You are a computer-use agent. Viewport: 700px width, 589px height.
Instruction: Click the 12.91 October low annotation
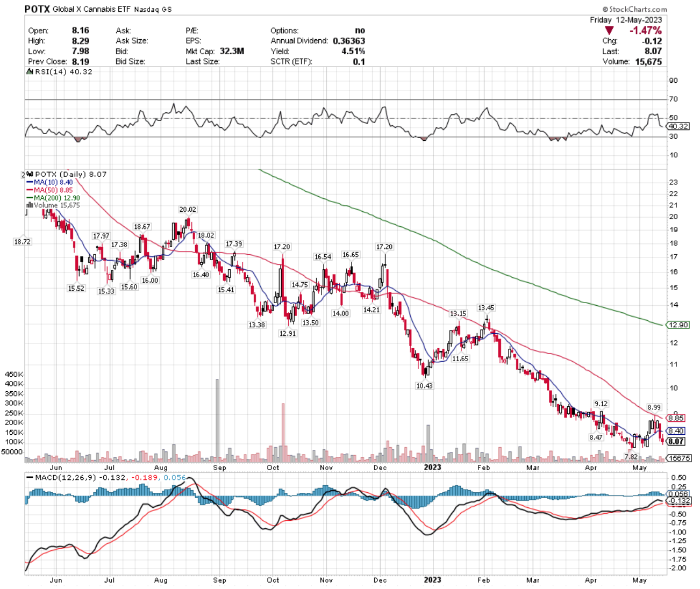[288, 333]
